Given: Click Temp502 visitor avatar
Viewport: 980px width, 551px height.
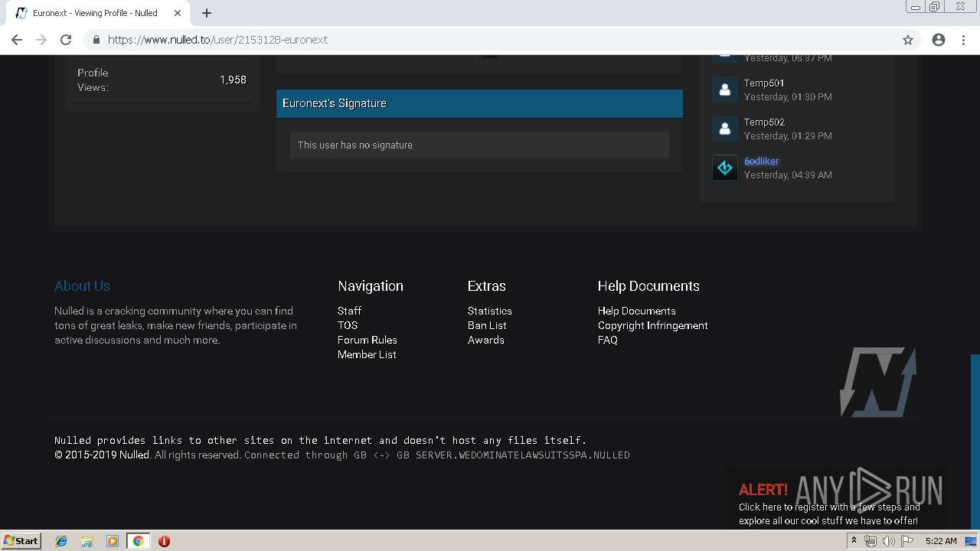Looking at the screenshot, I should click(725, 129).
